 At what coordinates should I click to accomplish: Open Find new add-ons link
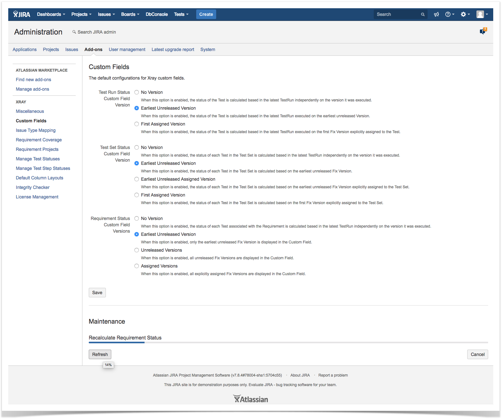[x=33, y=80]
